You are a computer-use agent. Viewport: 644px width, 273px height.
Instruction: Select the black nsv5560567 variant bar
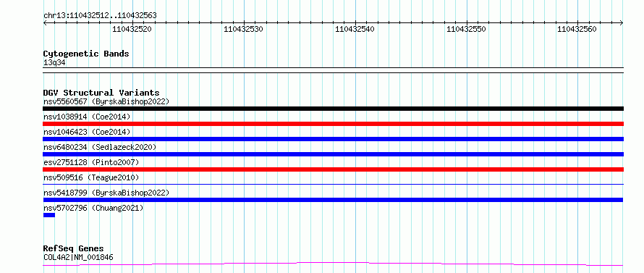(333, 109)
